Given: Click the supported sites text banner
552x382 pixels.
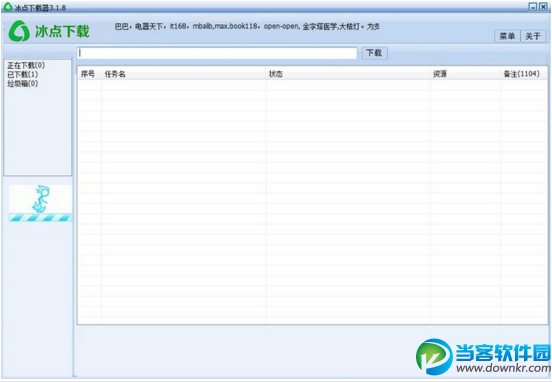Looking at the screenshot, I should [247, 26].
